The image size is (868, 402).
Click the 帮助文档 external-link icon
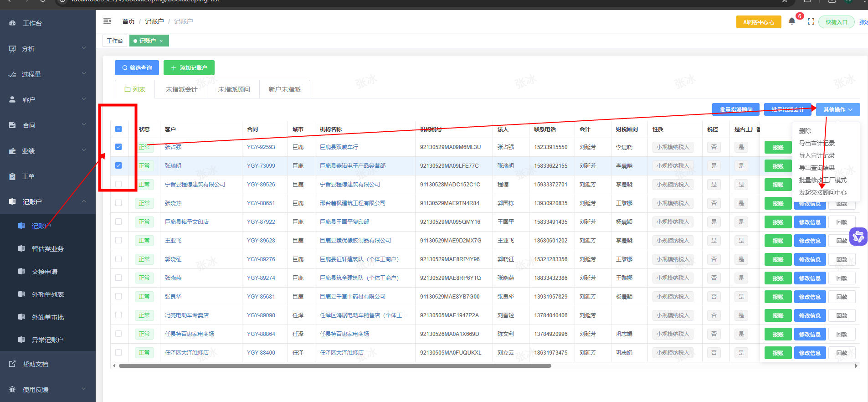[12, 364]
